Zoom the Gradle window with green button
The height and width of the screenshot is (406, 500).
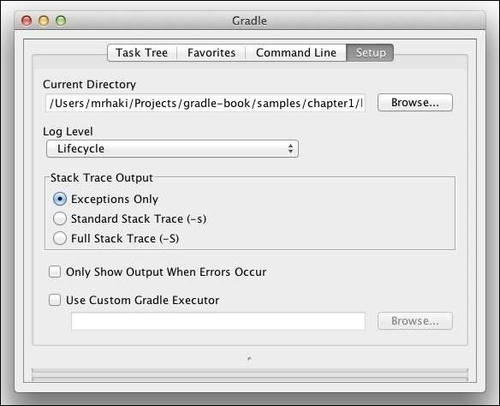(61, 21)
